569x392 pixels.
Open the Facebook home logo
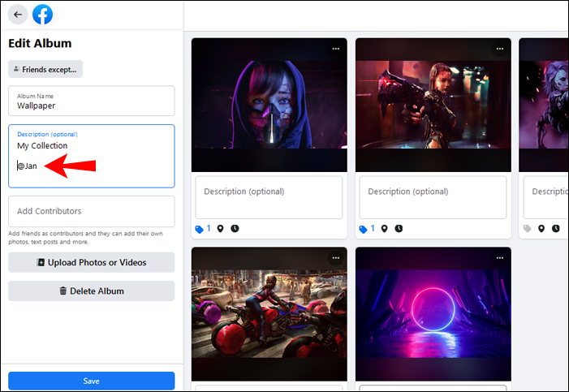click(x=42, y=15)
